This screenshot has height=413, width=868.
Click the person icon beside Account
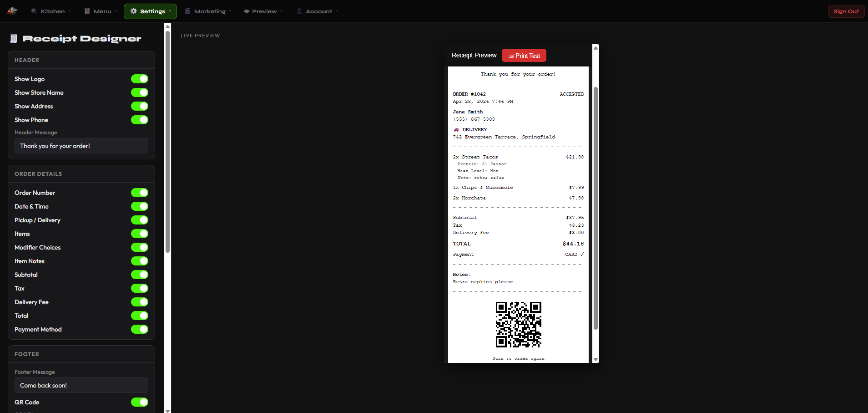[x=299, y=11]
